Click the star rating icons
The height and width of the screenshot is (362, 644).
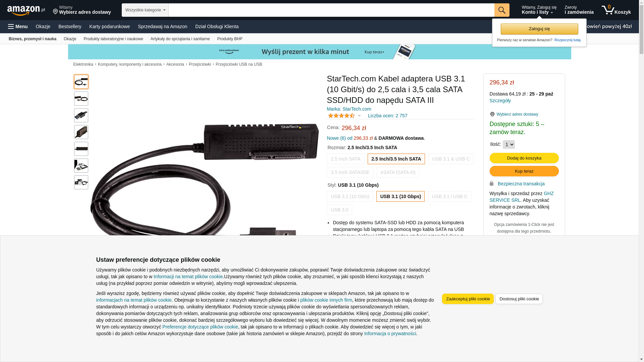point(341,116)
